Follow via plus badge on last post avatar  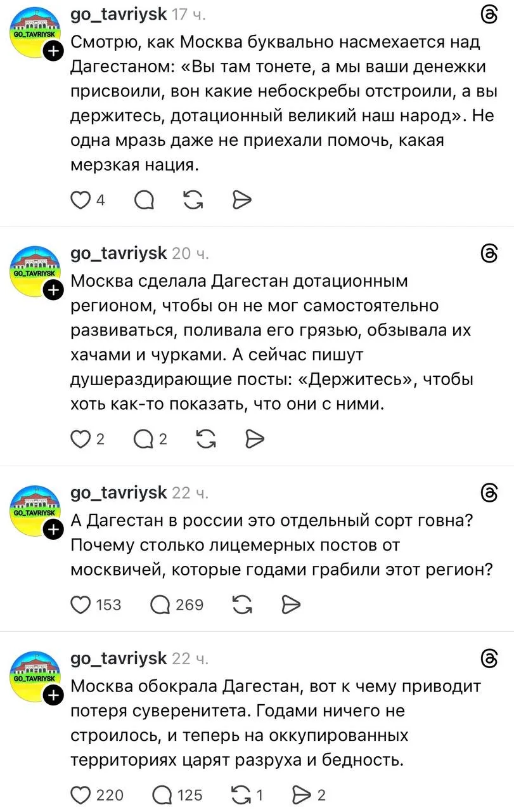(55, 696)
